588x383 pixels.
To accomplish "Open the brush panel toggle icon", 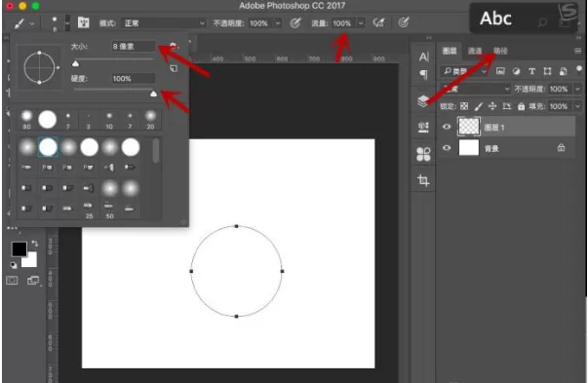I will click(83, 22).
